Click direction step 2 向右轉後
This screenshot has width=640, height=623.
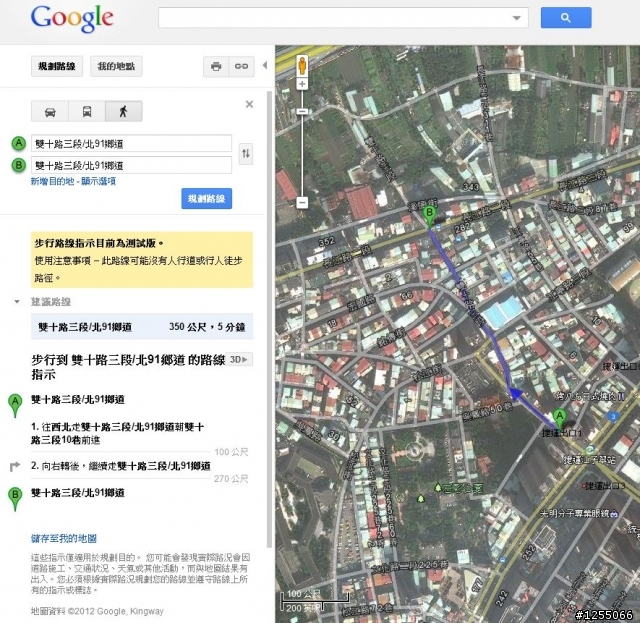[121, 466]
